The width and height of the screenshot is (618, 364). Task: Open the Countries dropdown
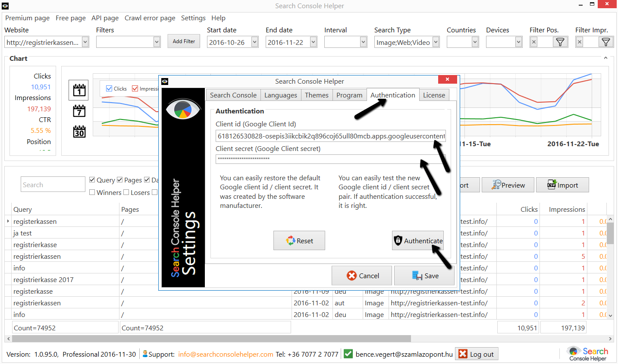tap(475, 42)
